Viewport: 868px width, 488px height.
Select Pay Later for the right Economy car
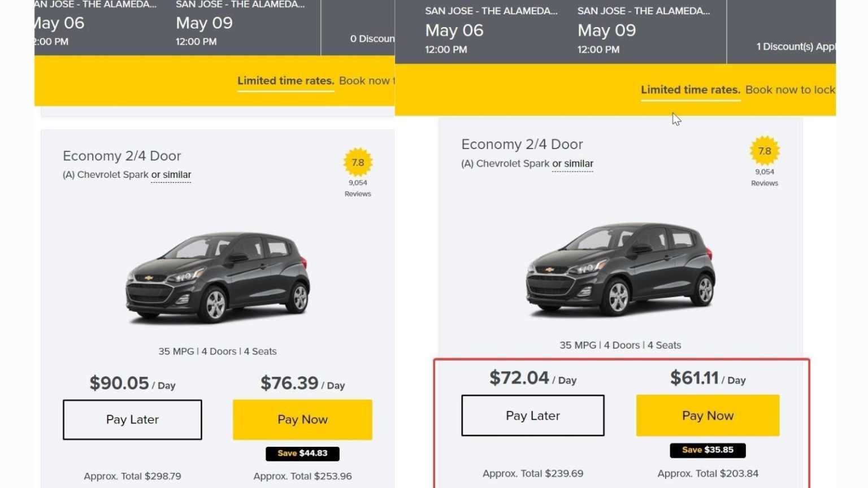532,415
